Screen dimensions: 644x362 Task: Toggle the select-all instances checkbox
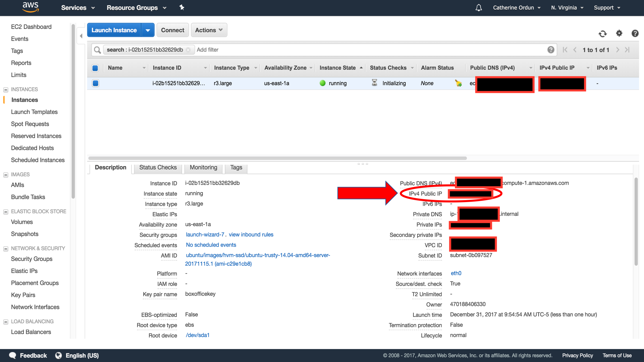[x=95, y=68]
